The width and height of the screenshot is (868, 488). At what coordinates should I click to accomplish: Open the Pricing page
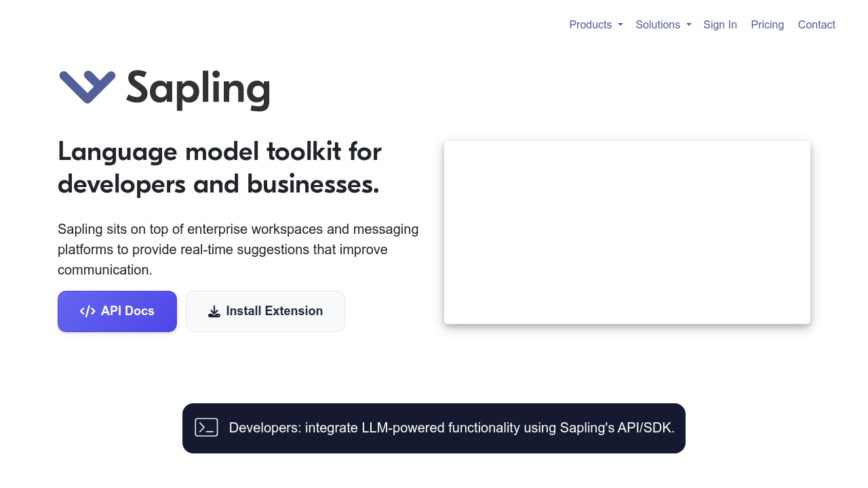767,24
